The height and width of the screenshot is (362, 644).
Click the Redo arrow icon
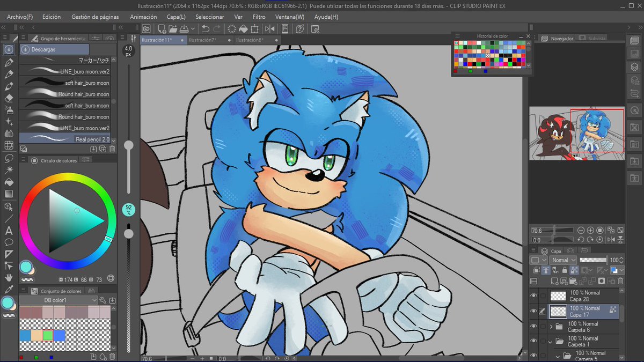(x=217, y=28)
